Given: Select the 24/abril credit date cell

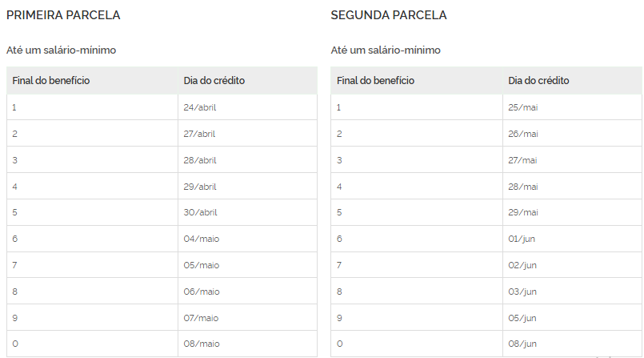Looking at the screenshot, I should [x=200, y=107].
